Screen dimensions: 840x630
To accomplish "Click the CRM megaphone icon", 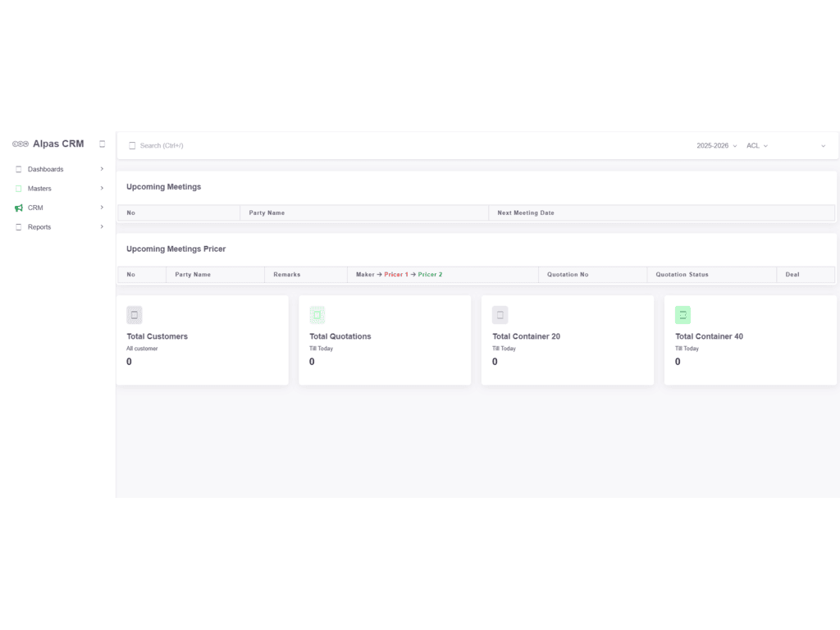I will pyautogui.click(x=19, y=208).
